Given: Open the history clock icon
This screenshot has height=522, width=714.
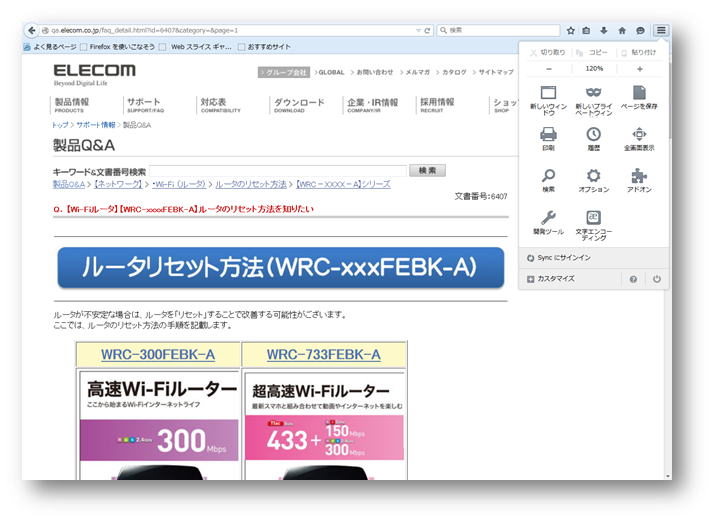Looking at the screenshot, I should (x=593, y=138).
